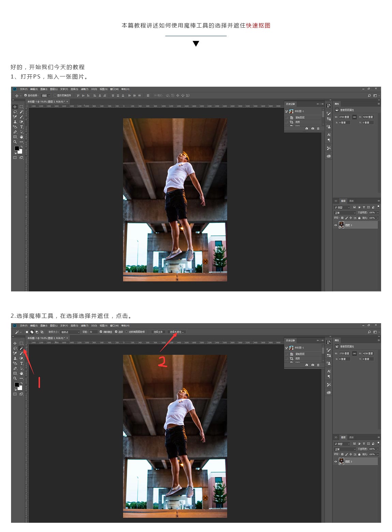
Task: Click the history camera snapshot icon in upper screenshot
Action: click(313, 128)
